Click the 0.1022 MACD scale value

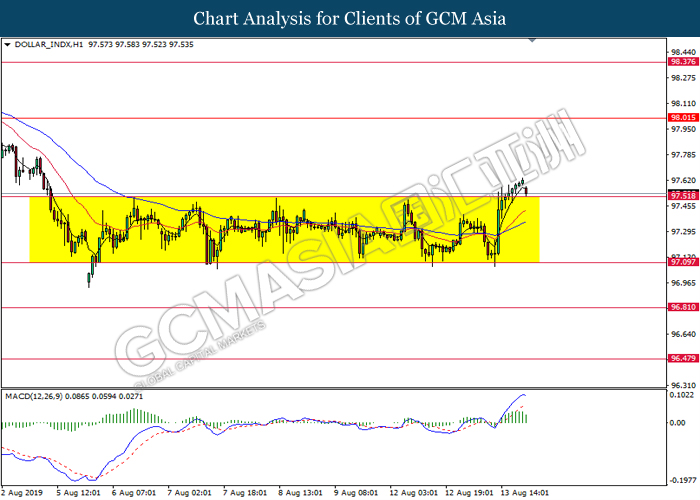[x=682, y=395]
